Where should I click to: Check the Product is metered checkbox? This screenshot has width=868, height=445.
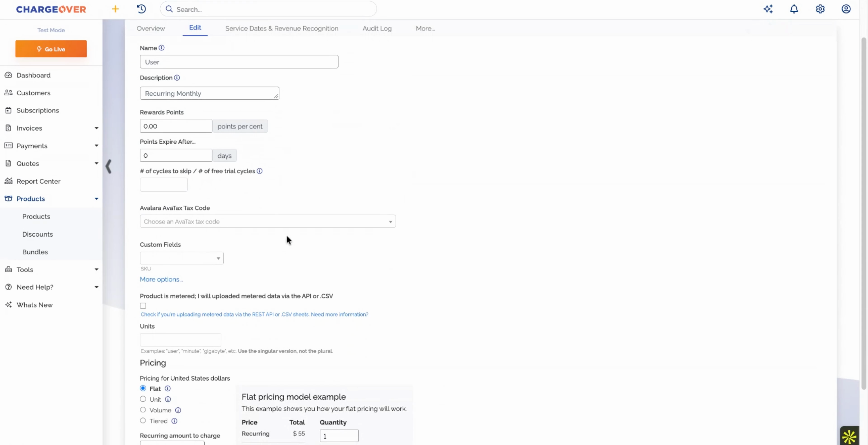click(143, 306)
